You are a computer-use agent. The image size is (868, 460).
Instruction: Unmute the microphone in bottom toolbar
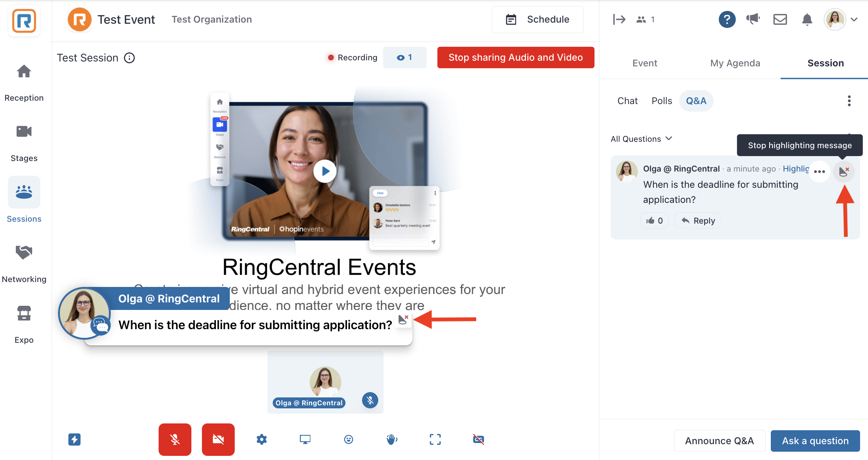(x=175, y=439)
